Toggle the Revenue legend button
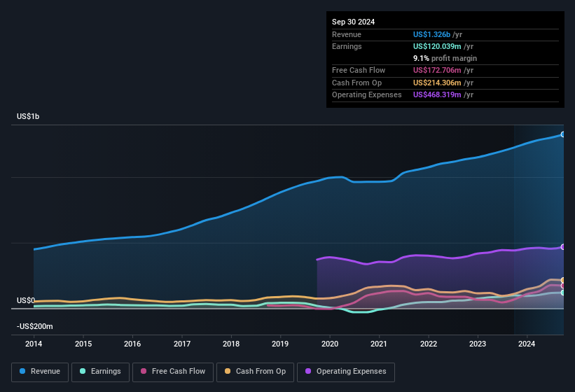 [x=40, y=372]
